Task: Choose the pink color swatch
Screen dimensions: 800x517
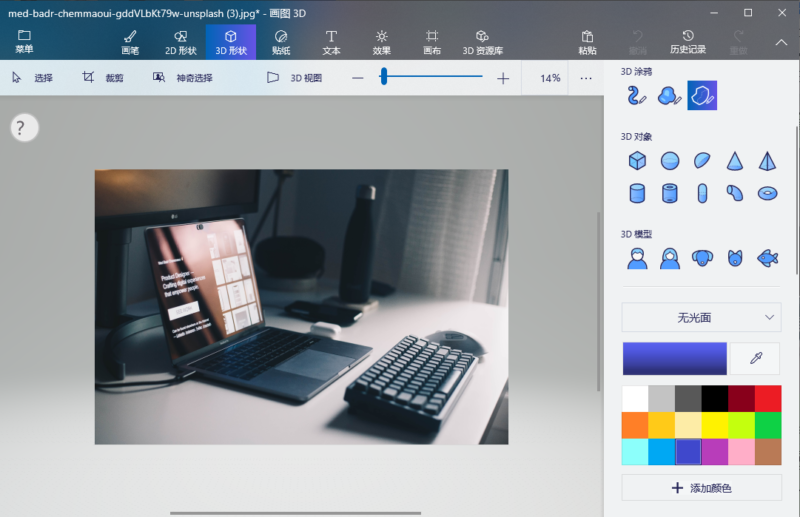Action: click(x=741, y=452)
